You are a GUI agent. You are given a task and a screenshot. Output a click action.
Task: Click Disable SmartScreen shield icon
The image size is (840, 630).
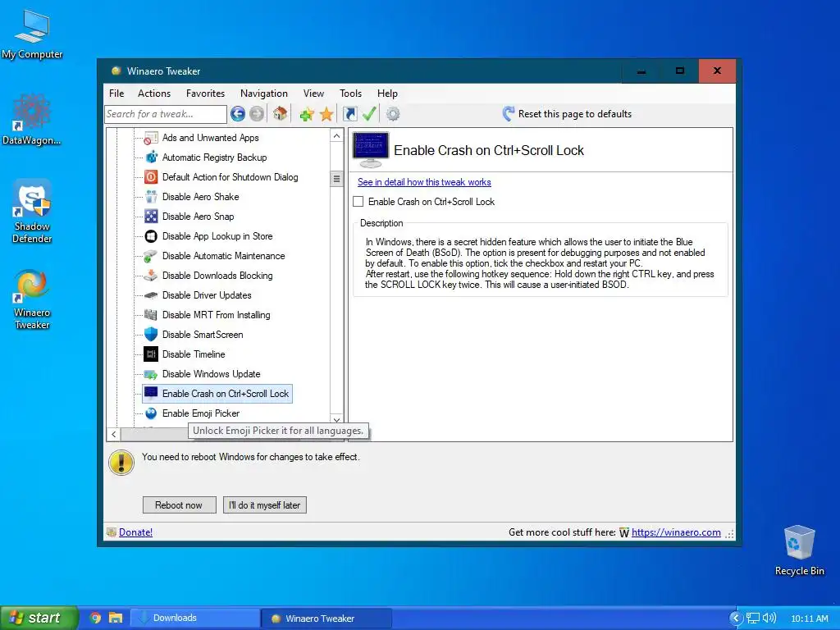pyautogui.click(x=151, y=335)
